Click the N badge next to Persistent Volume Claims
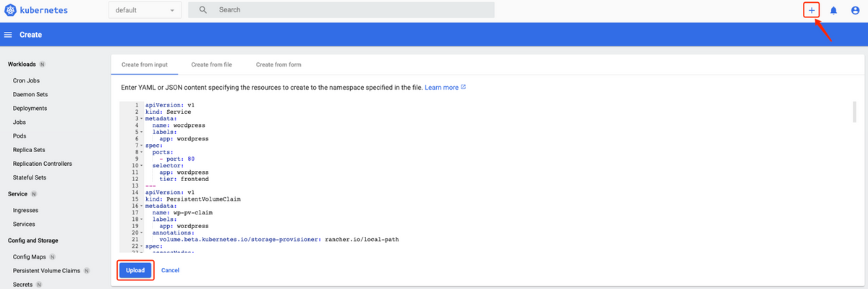This screenshot has width=868, height=289. click(86, 271)
